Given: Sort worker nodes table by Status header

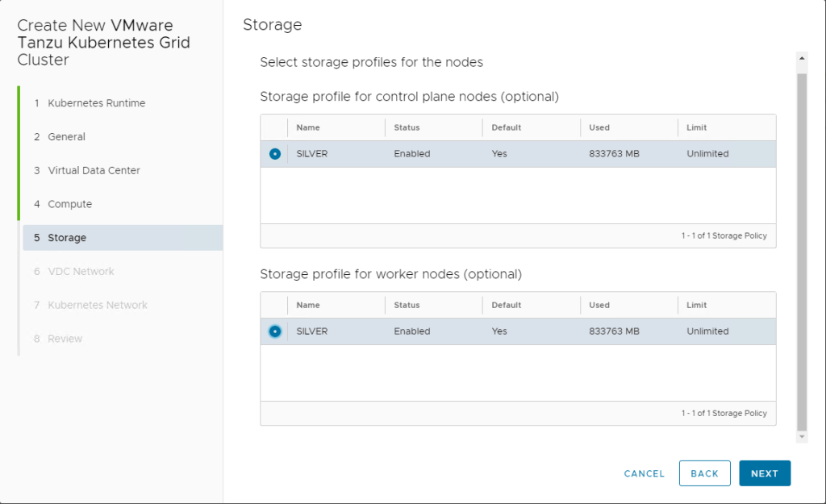Looking at the screenshot, I should [x=407, y=305].
